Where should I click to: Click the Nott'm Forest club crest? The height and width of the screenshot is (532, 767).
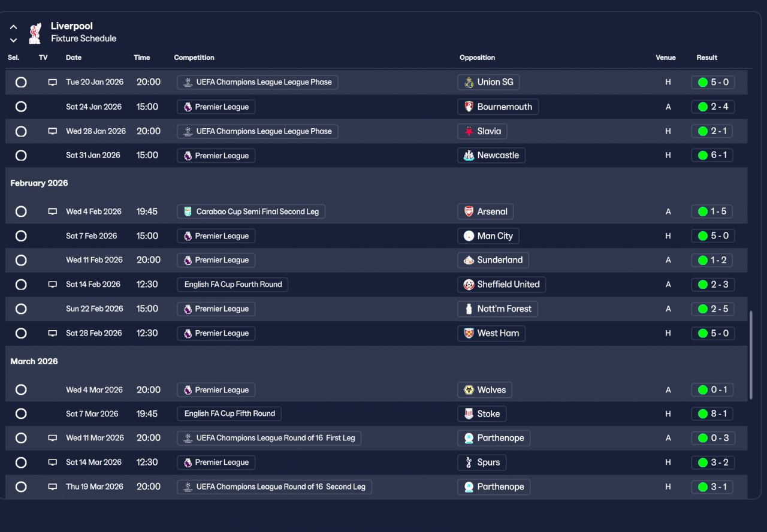point(469,309)
